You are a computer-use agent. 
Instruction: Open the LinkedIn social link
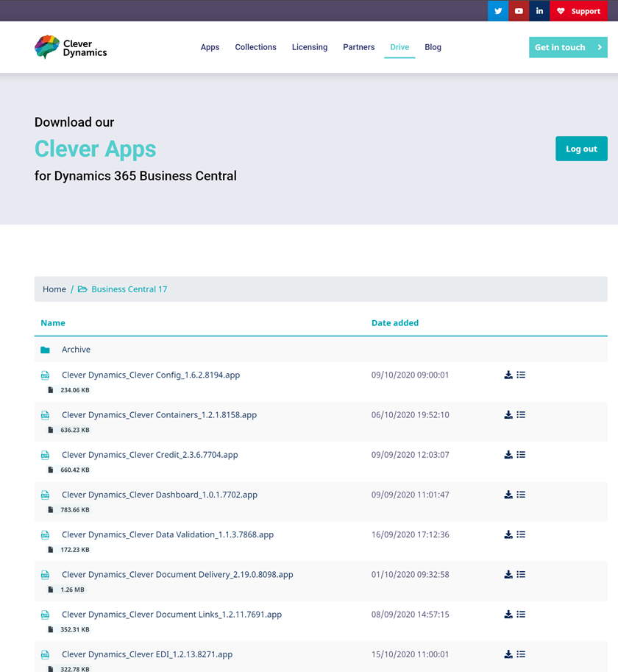(539, 11)
